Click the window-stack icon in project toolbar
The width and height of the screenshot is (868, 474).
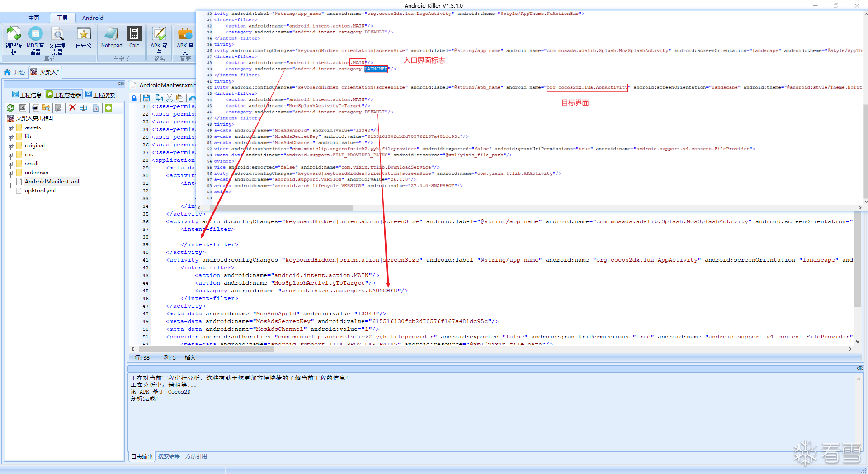pyautogui.click(x=35, y=108)
